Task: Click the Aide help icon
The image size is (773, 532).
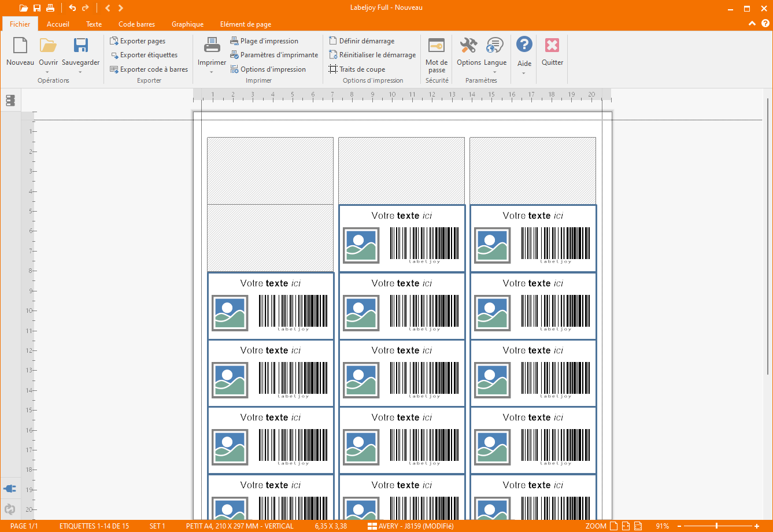Action: pos(524,45)
